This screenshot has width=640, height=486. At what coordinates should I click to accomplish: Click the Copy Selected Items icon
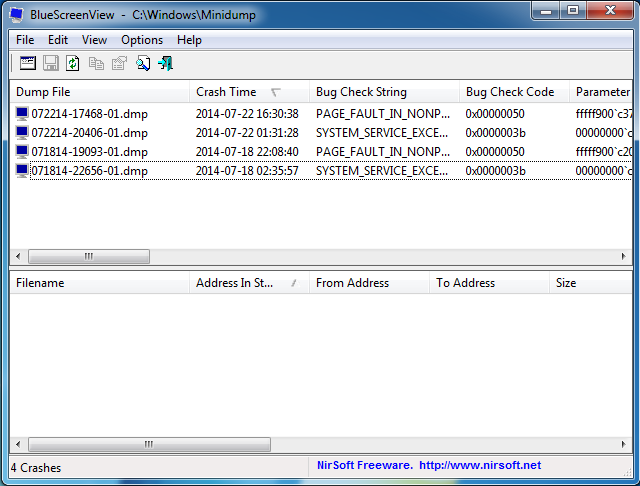click(96, 63)
